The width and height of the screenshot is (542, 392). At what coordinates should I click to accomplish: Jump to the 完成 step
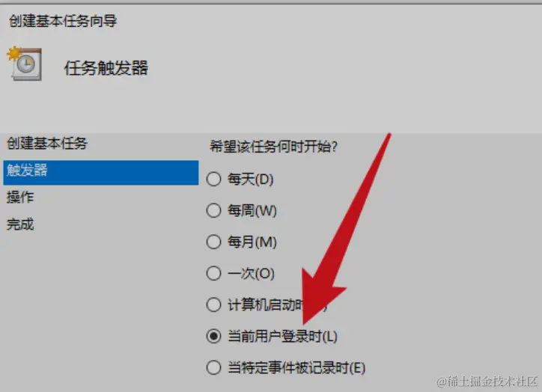coord(20,224)
